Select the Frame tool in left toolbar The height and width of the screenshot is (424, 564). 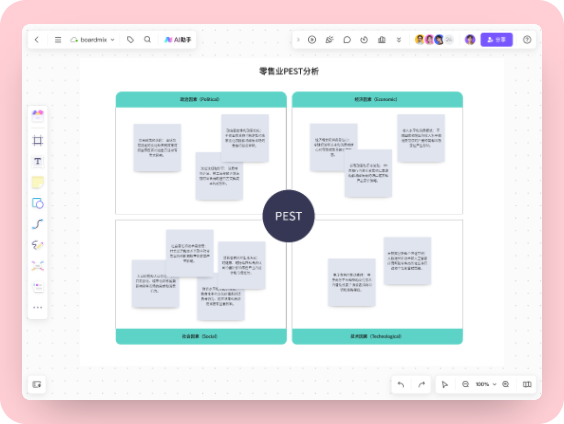click(37, 140)
